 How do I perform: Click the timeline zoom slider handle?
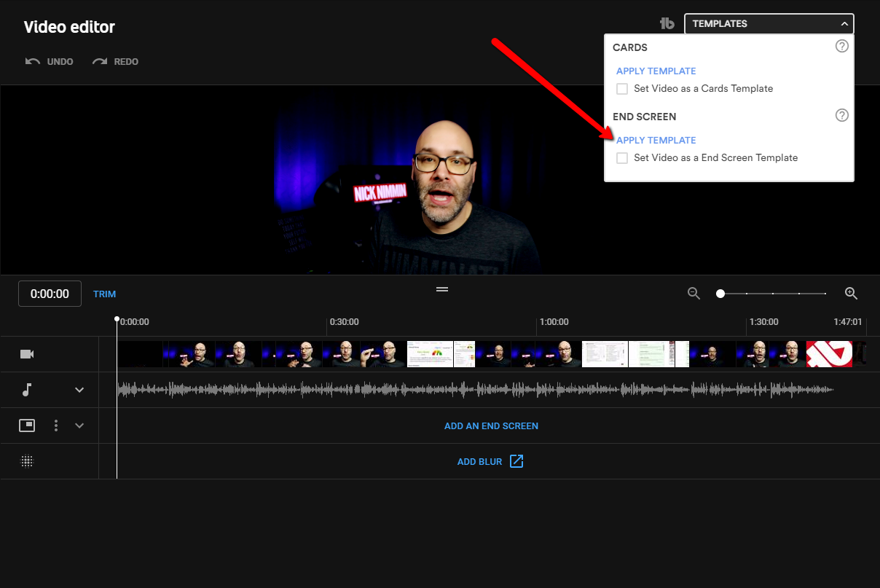pos(720,294)
